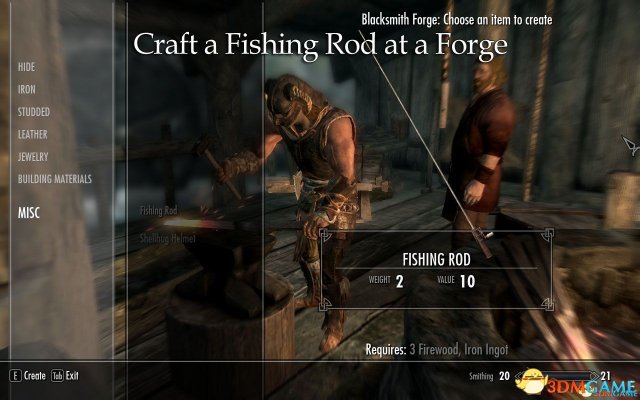
Task: Switch to the LEATHER category
Action: [x=33, y=134]
